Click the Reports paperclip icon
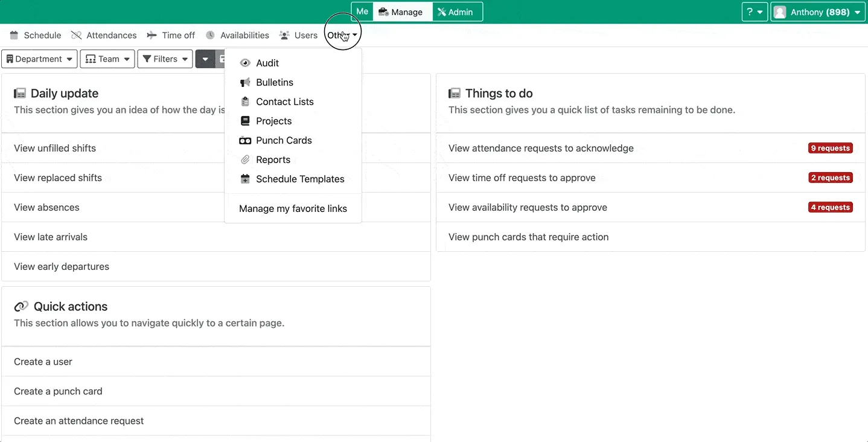The image size is (868, 442). [245, 159]
